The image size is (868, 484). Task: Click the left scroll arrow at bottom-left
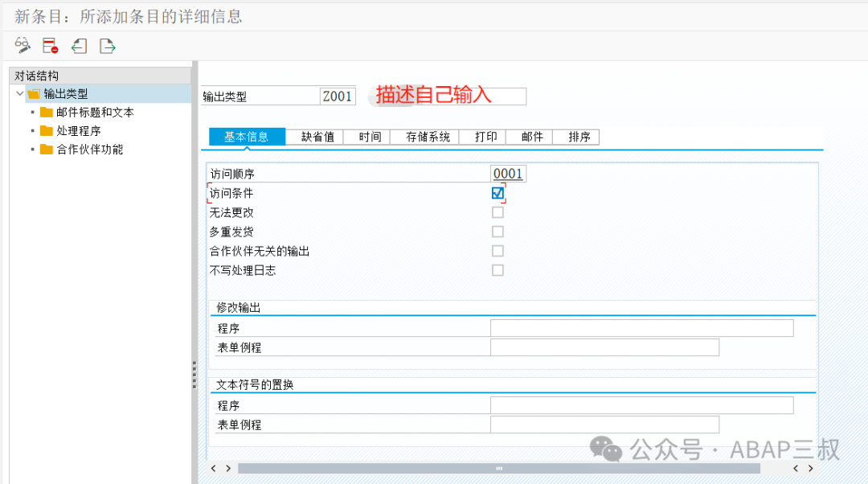(x=214, y=469)
